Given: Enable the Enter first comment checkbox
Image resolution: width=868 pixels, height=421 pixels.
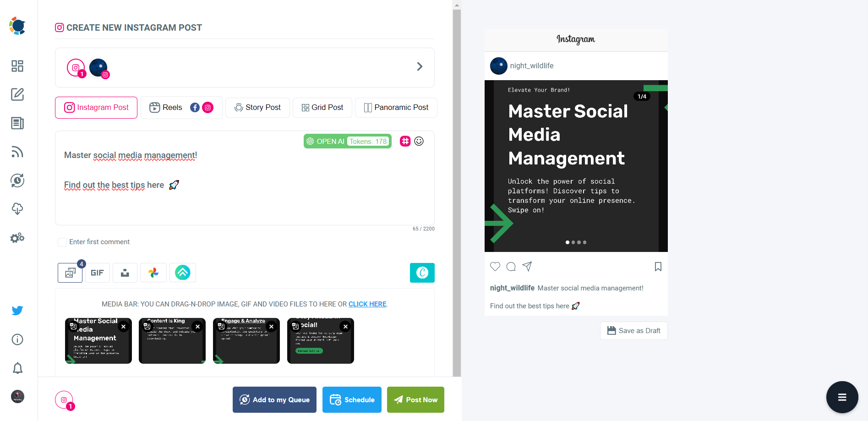Looking at the screenshot, I should [62, 242].
